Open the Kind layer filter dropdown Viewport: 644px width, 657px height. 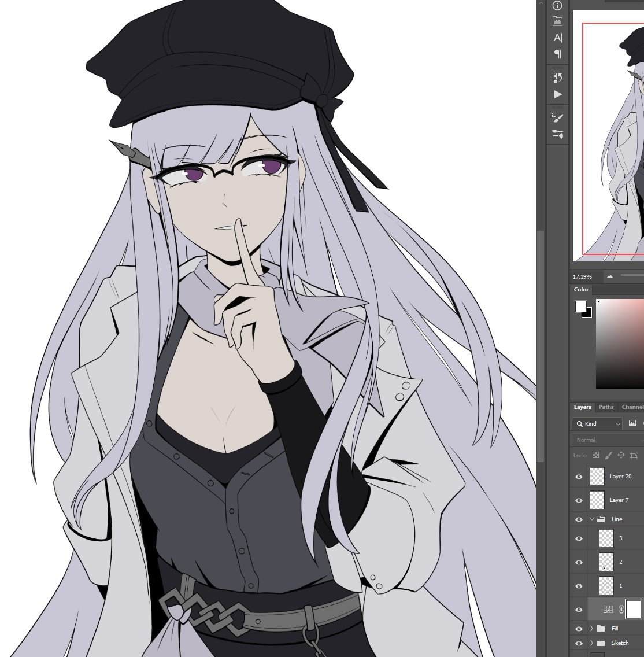tap(597, 423)
